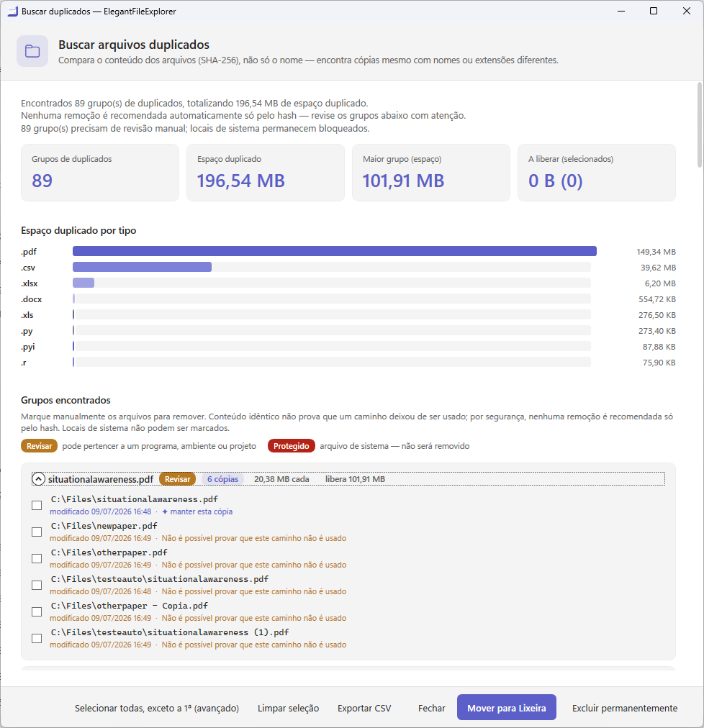Click the .xls type label
This screenshot has height=728, width=704.
(27, 315)
